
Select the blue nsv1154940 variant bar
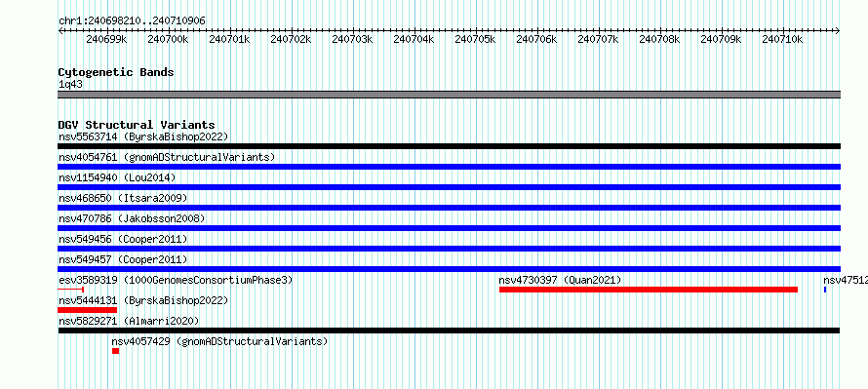tap(449, 187)
